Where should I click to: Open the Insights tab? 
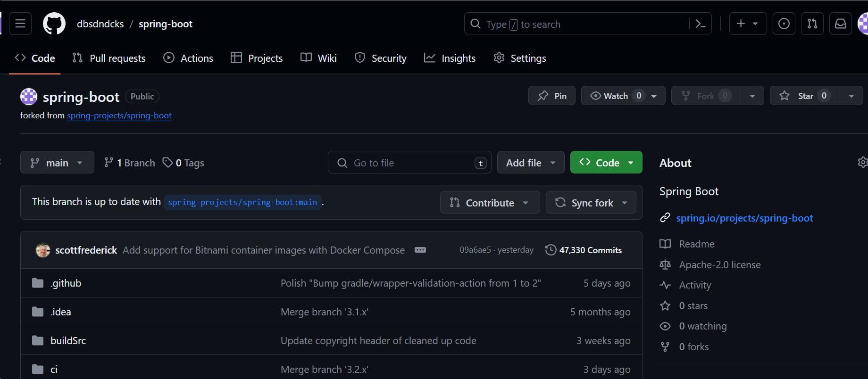pos(450,58)
